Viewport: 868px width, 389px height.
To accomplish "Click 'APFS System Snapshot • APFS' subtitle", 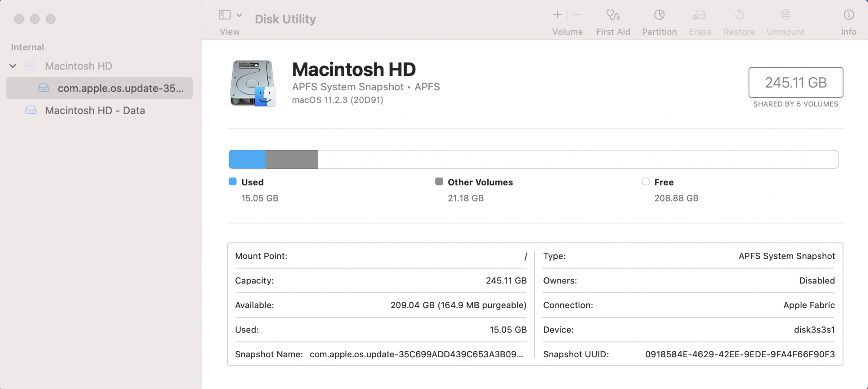I will point(366,87).
